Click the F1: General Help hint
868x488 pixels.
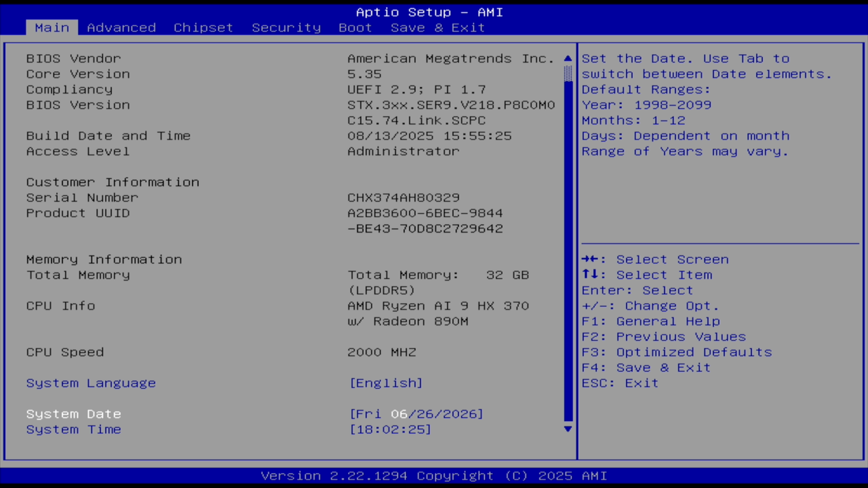point(651,322)
